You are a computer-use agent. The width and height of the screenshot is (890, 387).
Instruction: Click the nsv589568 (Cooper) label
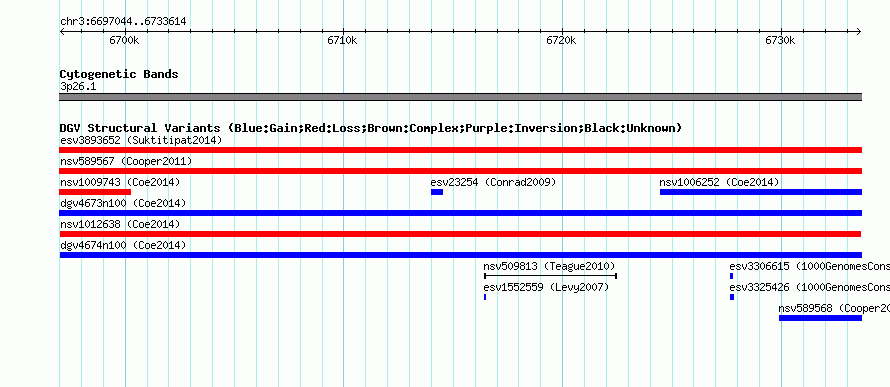(x=834, y=309)
